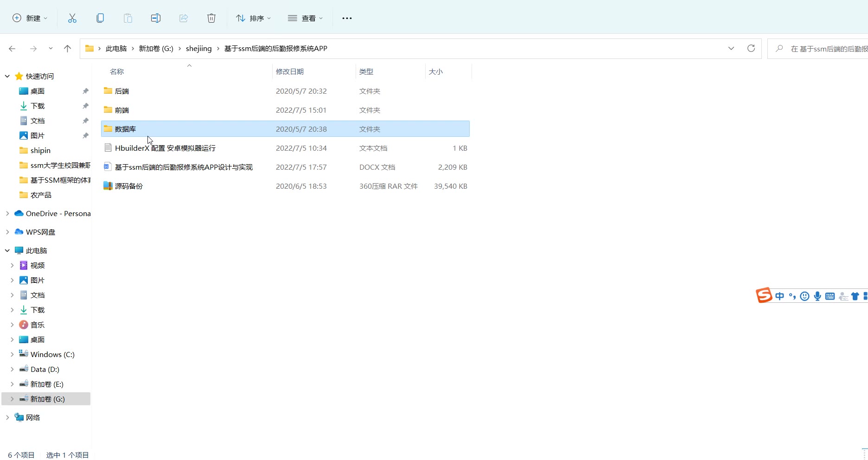Go up one folder level arrow
This screenshot has width=868, height=460.
coord(67,48)
